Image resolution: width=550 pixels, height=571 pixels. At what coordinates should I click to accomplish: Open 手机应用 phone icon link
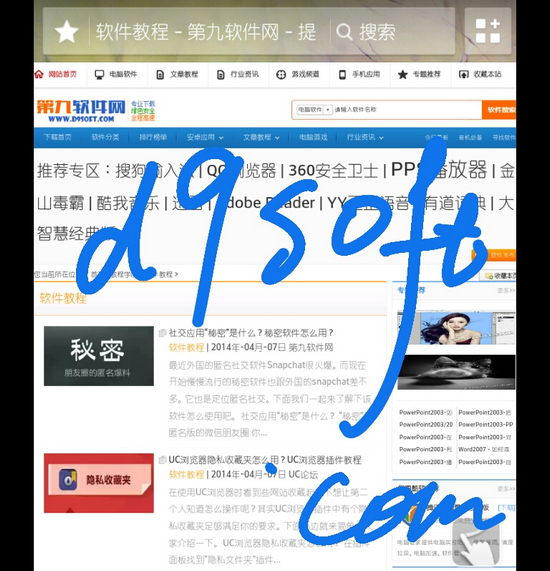[359, 74]
